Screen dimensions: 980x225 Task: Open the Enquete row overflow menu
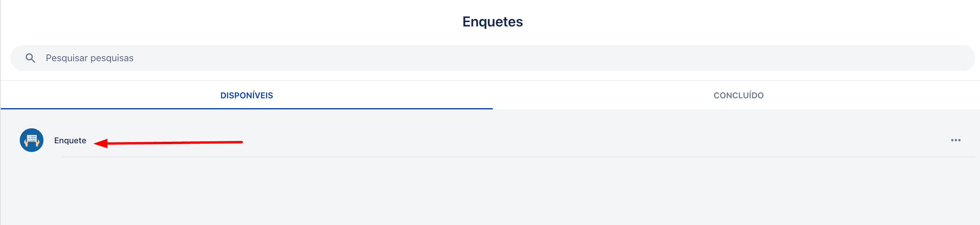955,140
